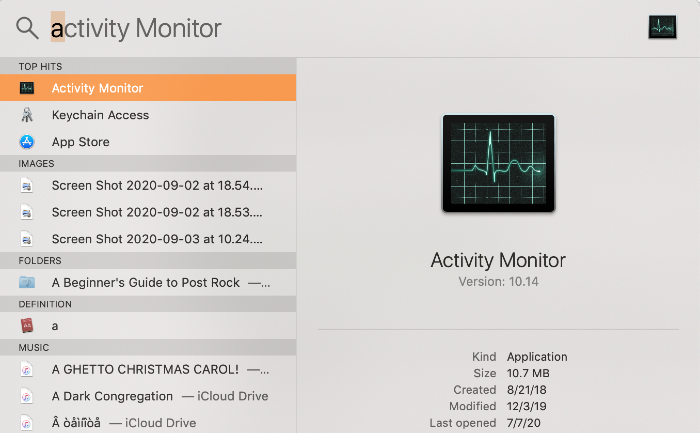Click icon of Screen Shot 18.53 file
Image resolution: width=700 pixels, height=433 pixels.
click(x=27, y=212)
